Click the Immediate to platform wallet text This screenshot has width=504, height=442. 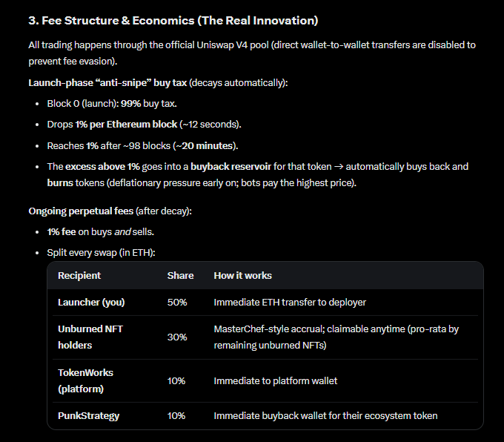[276, 381]
